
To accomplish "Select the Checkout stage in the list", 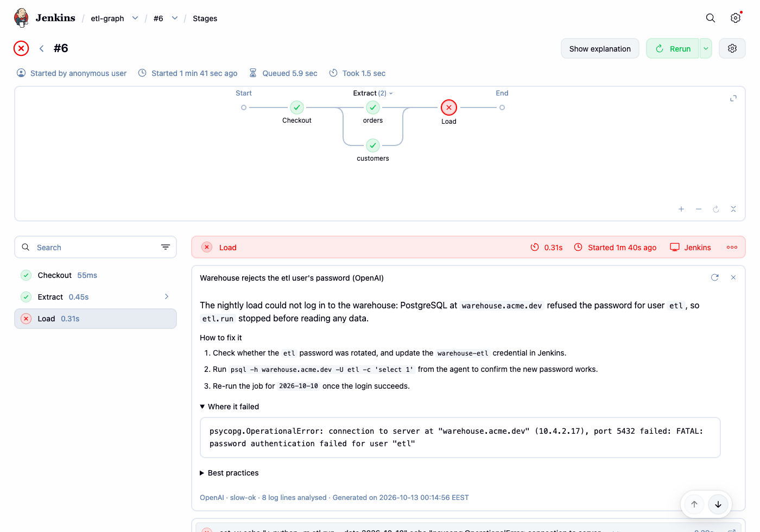I will pyautogui.click(x=96, y=275).
